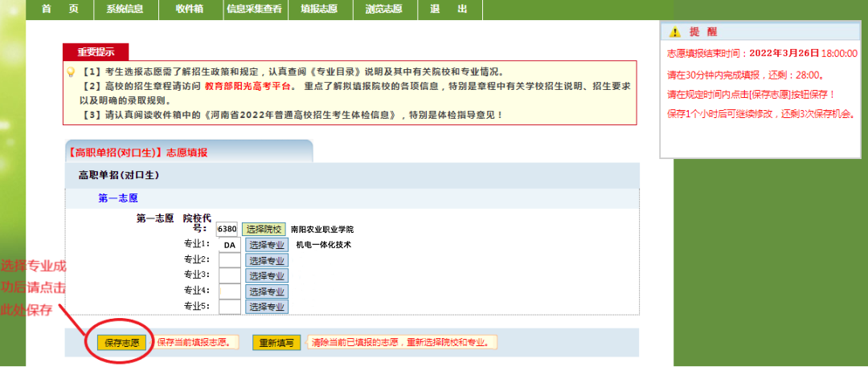Click the 保存志愿 button
This screenshot has width=868, height=367.
coord(122,343)
